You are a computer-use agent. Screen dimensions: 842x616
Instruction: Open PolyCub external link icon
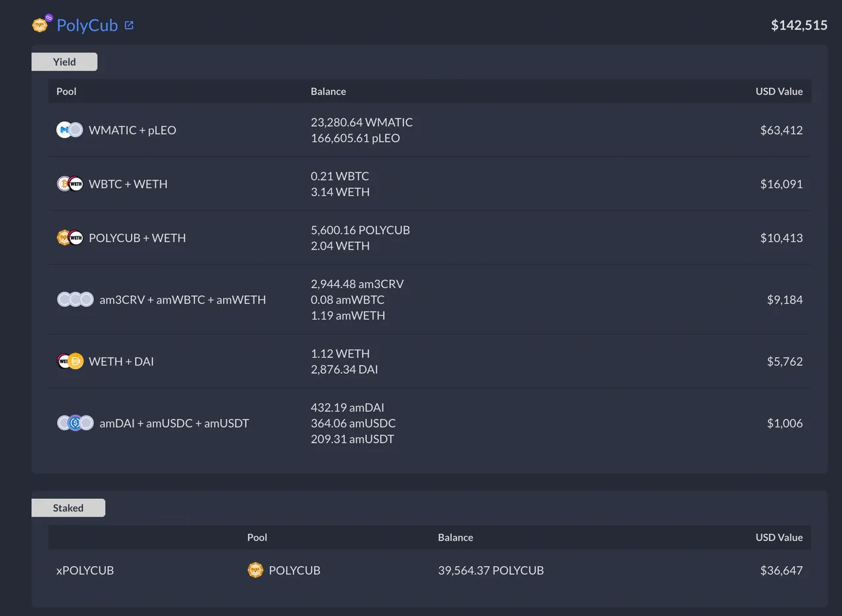click(129, 25)
